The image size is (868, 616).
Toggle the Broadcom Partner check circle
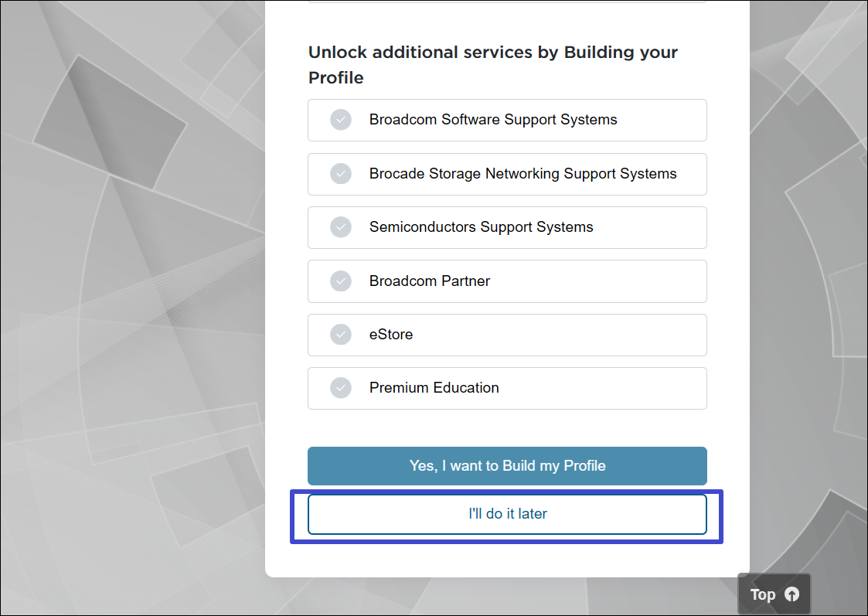coord(341,281)
